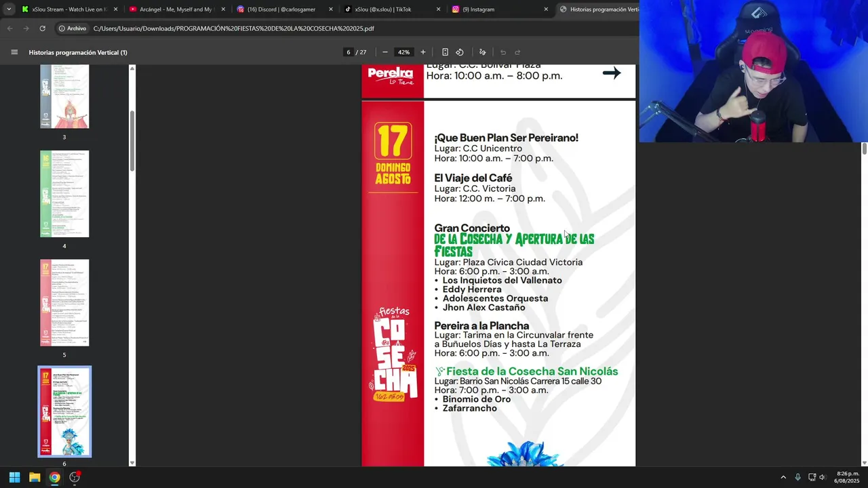Click the thumbnail panel scroll-down arrow
The height and width of the screenshot is (488, 868).
pos(132,463)
